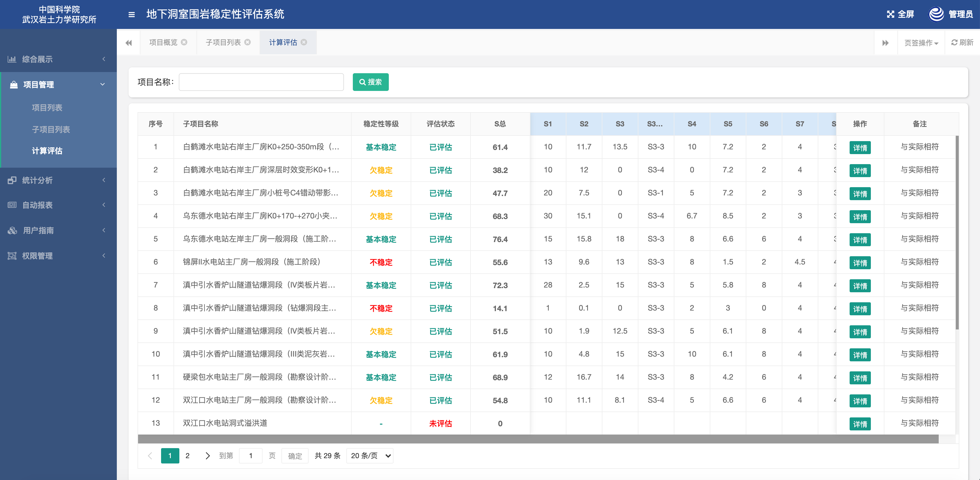Click S总 value 76.4
The image size is (980, 480).
point(500,239)
